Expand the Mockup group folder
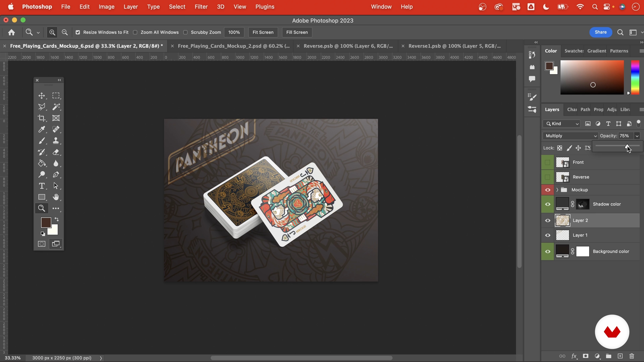 click(x=557, y=190)
